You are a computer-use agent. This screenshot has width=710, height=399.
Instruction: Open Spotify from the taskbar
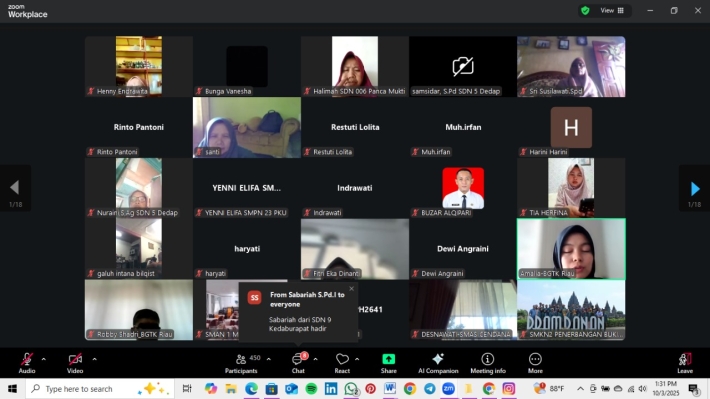click(x=311, y=389)
